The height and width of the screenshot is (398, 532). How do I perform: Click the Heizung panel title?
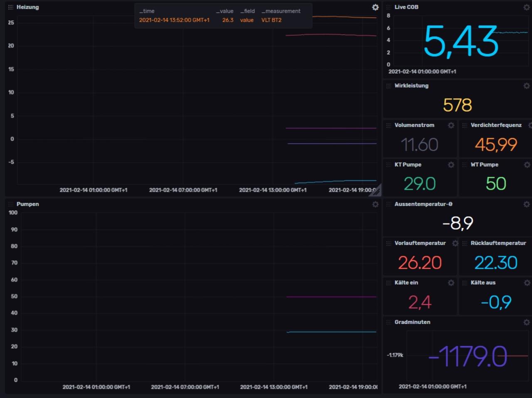pyautogui.click(x=27, y=7)
